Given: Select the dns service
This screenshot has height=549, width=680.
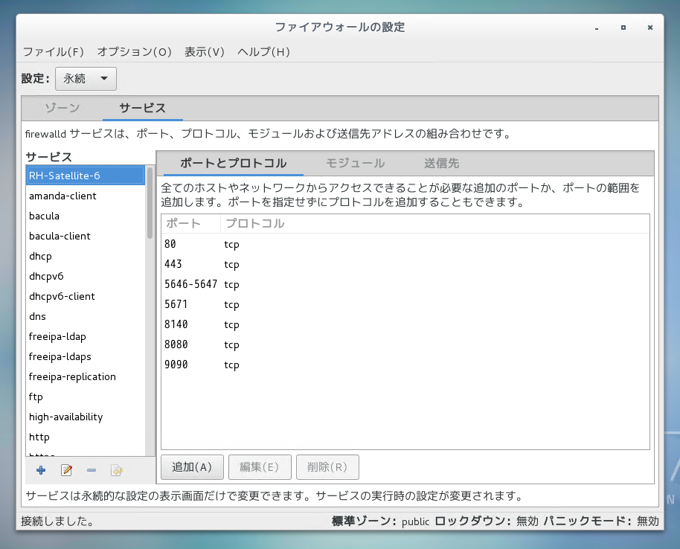Looking at the screenshot, I should tap(85, 317).
